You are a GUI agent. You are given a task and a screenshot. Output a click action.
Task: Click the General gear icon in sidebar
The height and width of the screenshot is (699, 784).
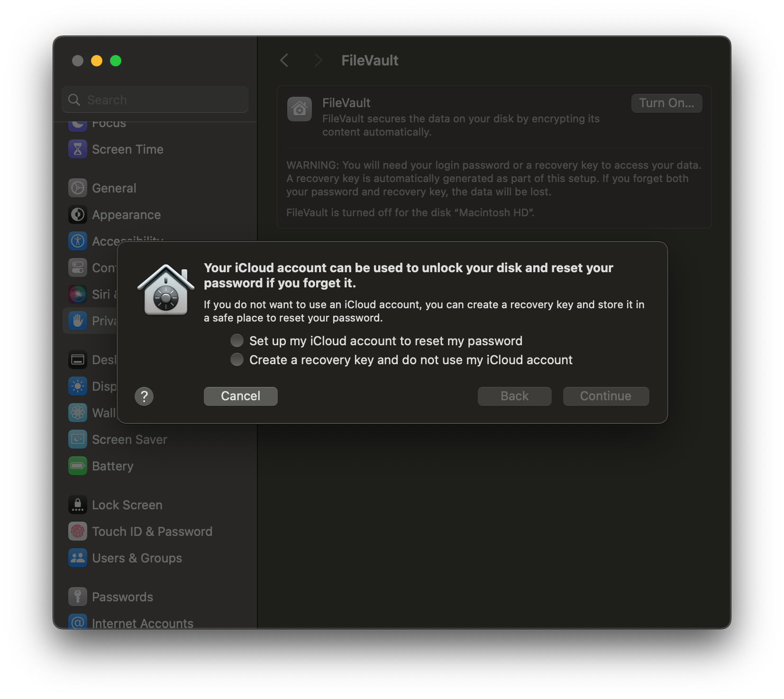pos(78,188)
